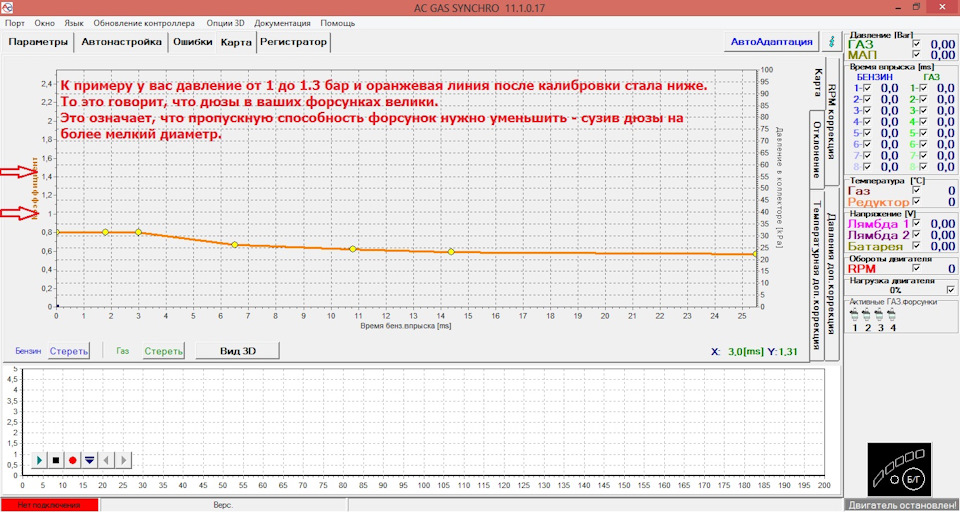Toggle the RPM checkbox
The height and width of the screenshot is (512, 960).
coord(917,268)
